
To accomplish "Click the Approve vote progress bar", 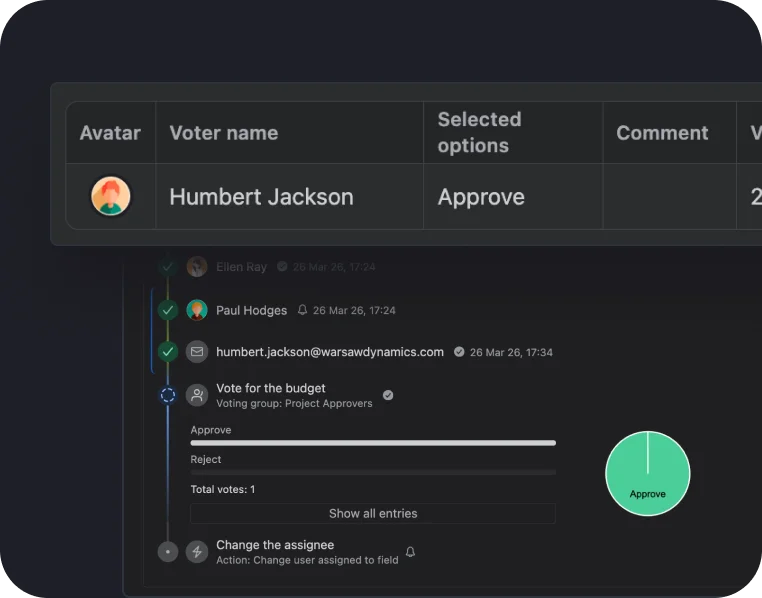I will pos(373,443).
